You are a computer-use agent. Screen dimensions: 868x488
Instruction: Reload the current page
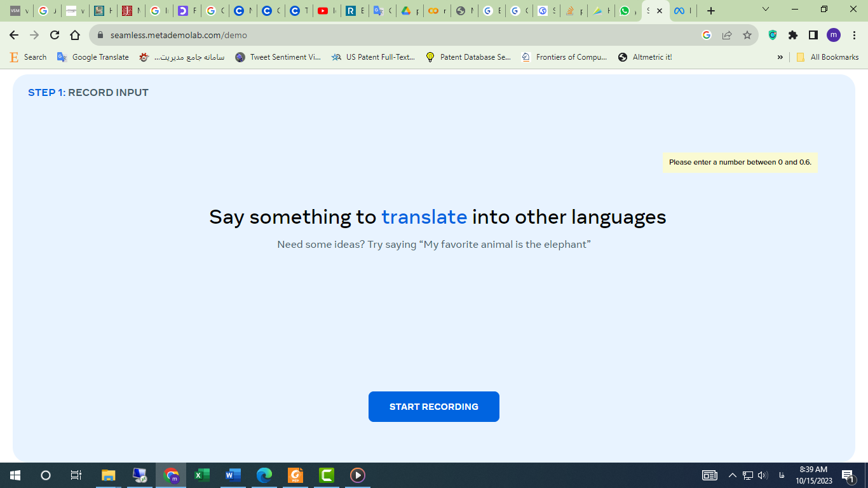[55, 35]
